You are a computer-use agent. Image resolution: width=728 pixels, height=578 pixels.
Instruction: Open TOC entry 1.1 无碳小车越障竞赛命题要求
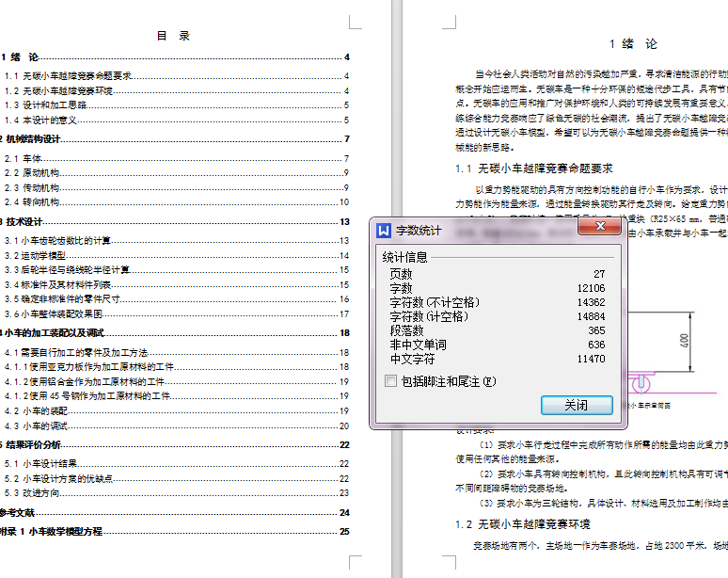177,75
